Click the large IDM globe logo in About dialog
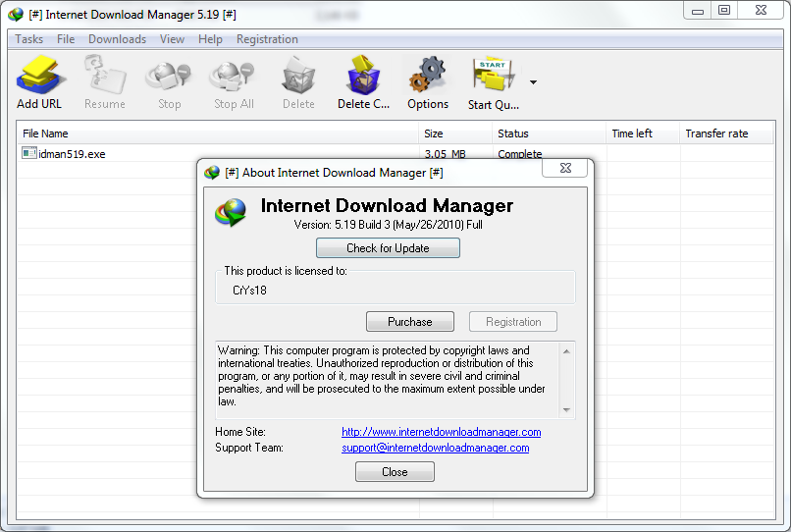Viewport: 791px width, 532px height. (231, 212)
